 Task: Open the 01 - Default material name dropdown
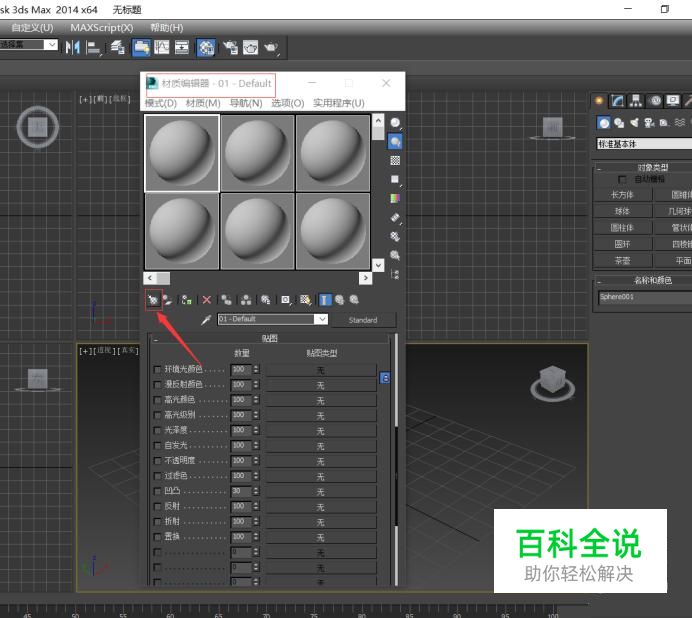pos(321,320)
